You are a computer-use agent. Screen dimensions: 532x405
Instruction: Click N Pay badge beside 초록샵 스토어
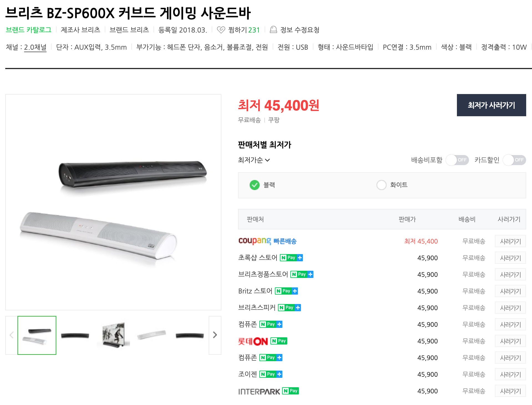(x=291, y=258)
